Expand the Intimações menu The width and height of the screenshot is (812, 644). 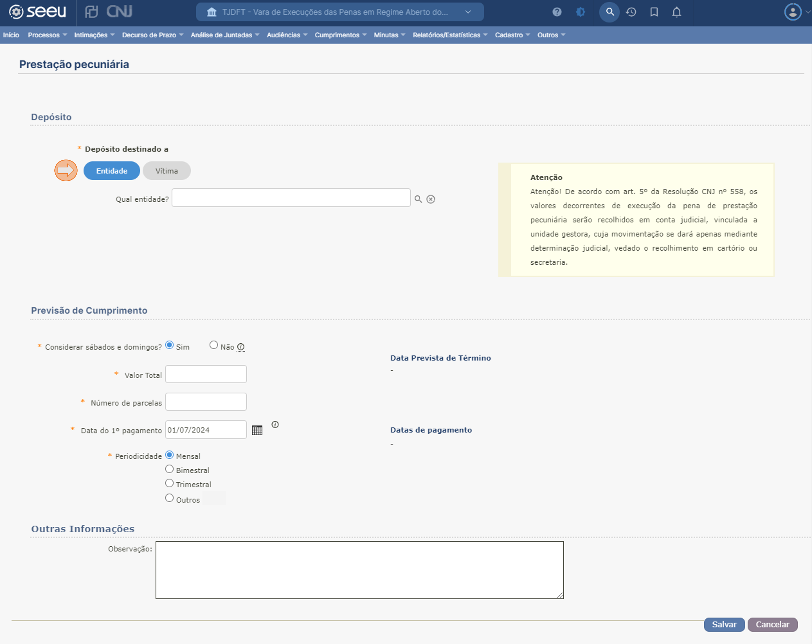[94, 35]
